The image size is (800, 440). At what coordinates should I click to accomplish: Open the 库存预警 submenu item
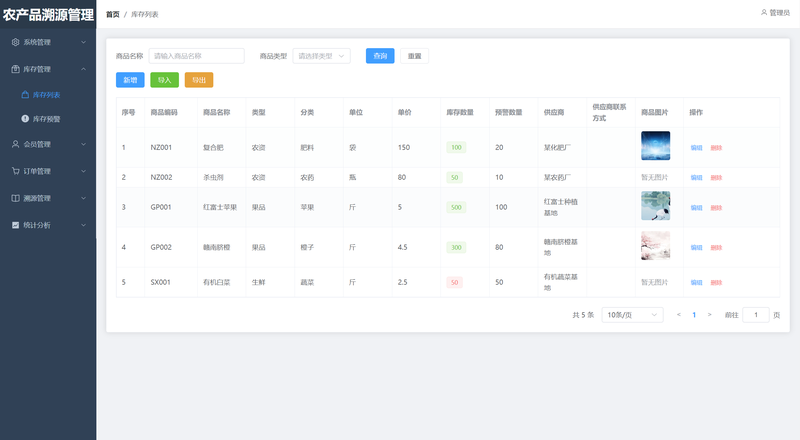pyautogui.click(x=46, y=119)
